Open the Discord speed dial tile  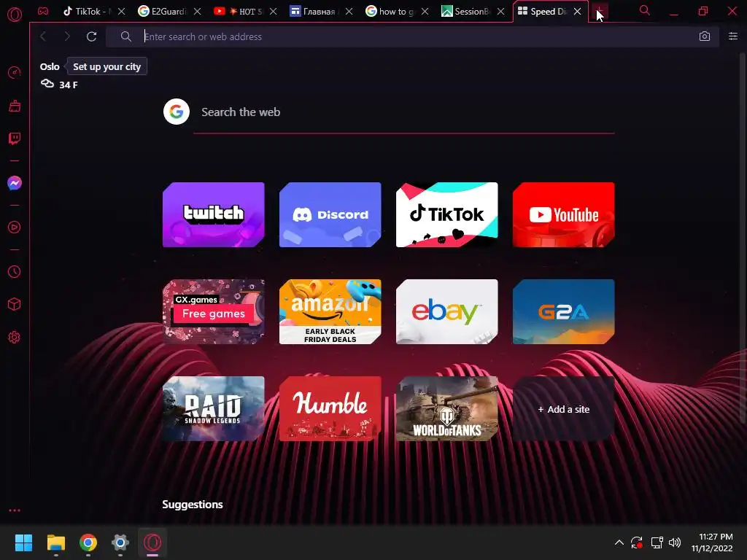pyautogui.click(x=330, y=214)
